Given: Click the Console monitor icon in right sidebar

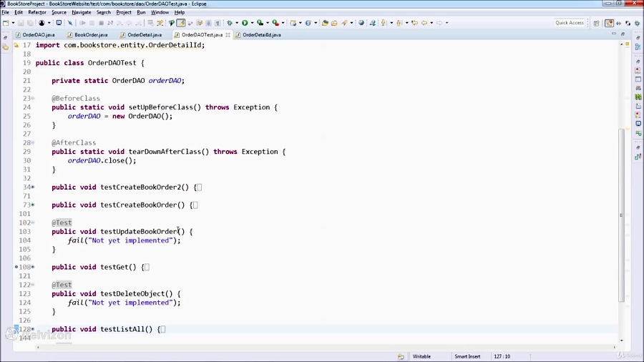Looking at the screenshot, I should click(638, 124).
